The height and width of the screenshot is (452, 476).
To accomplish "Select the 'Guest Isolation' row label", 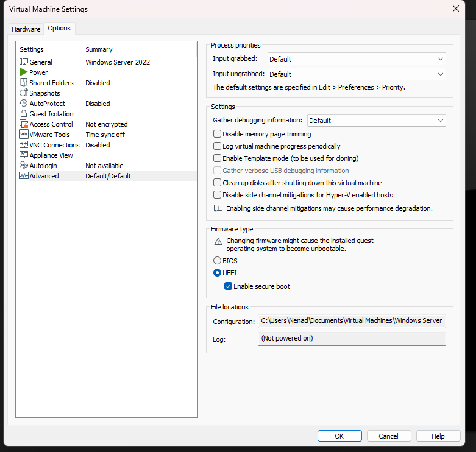I will point(51,114).
